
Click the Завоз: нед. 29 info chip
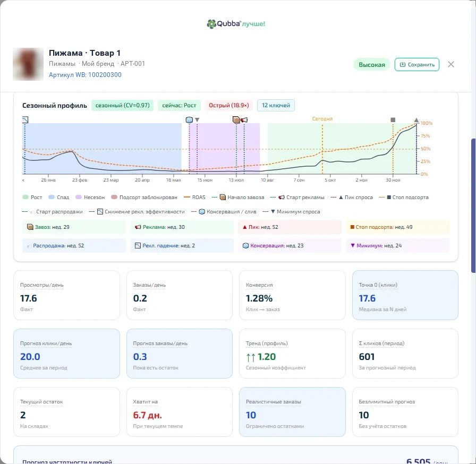(74, 227)
